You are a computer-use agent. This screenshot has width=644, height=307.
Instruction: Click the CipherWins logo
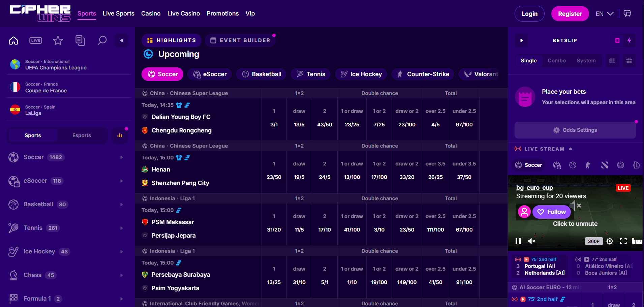click(40, 13)
